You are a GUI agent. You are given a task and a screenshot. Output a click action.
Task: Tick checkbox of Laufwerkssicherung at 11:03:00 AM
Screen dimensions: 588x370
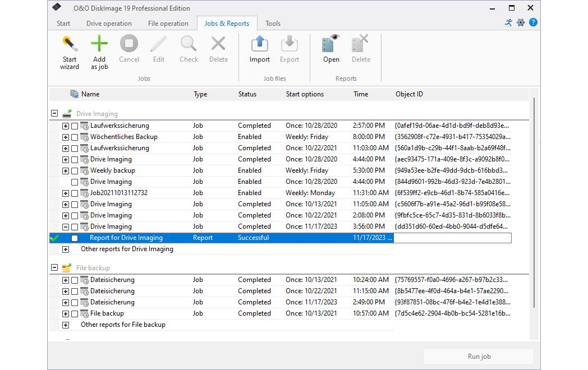point(75,149)
